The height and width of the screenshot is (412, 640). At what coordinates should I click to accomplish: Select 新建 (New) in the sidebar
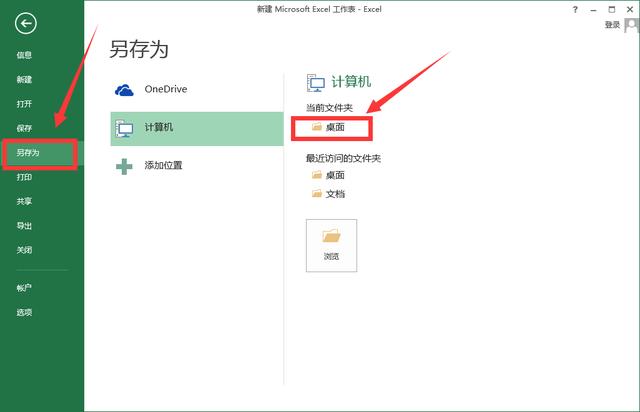(24, 80)
